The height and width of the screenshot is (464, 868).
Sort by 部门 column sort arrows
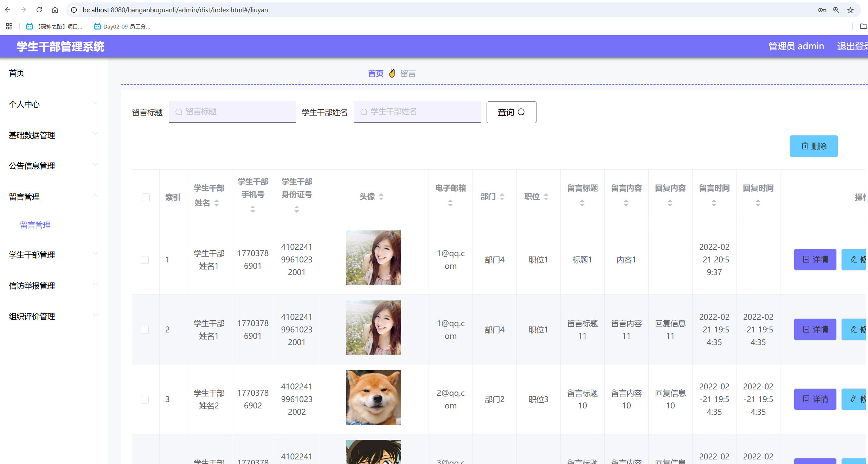(x=502, y=197)
